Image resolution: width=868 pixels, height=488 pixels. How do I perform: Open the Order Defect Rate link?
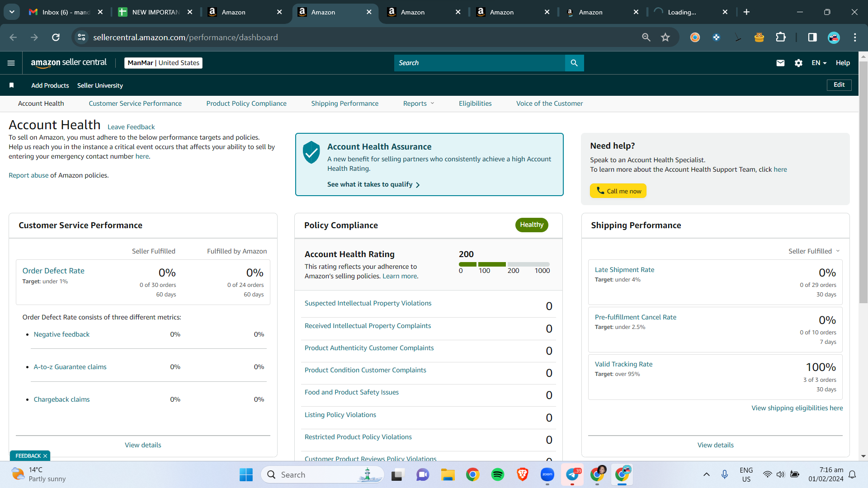coord(53,271)
